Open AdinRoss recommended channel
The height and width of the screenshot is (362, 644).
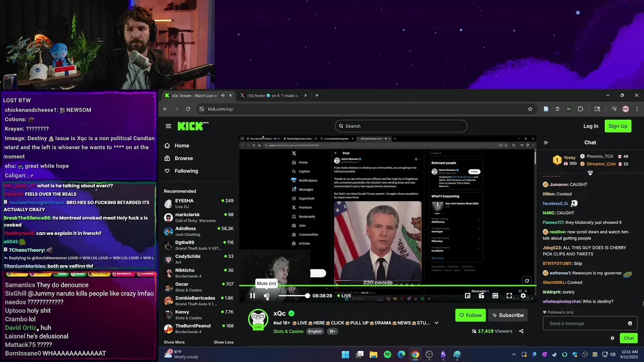pyautogui.click(x=199, y=231)
